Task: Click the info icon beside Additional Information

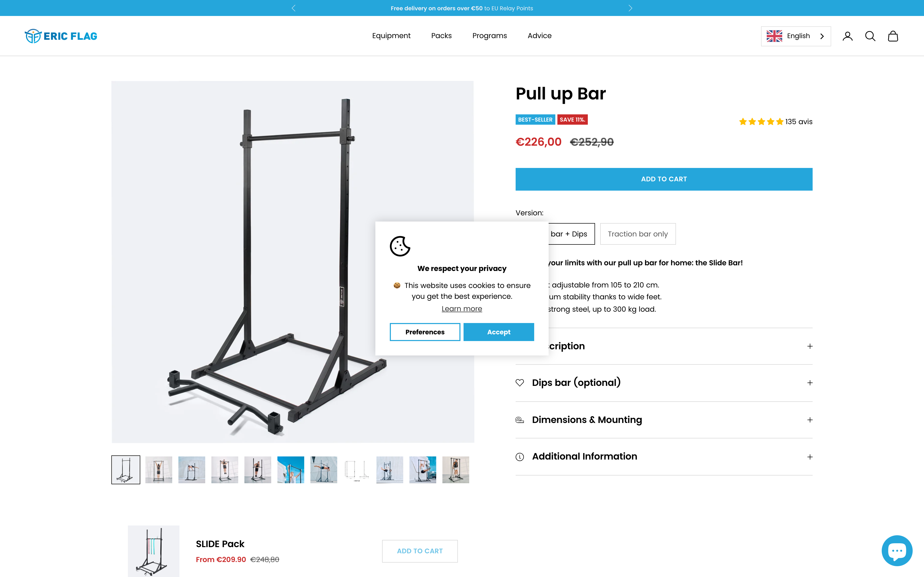Action: pos(520,456)
